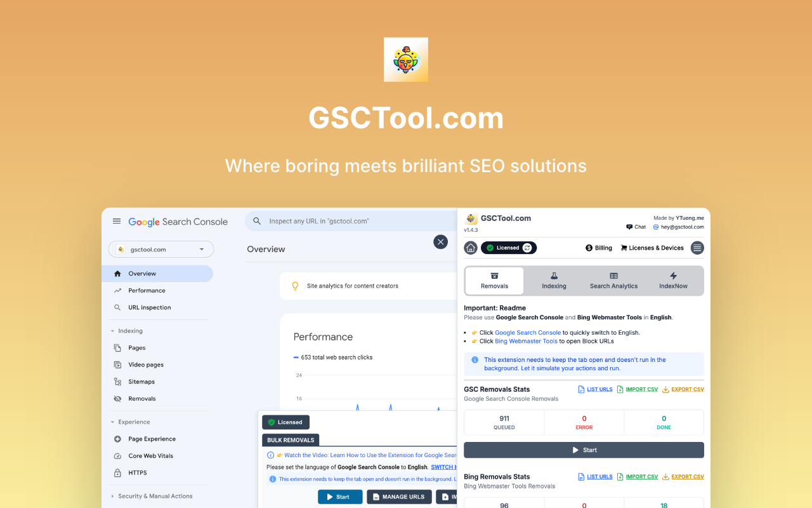
Task: Click LIST URLS for GSC Removals Stats
Action: [595, 389]
